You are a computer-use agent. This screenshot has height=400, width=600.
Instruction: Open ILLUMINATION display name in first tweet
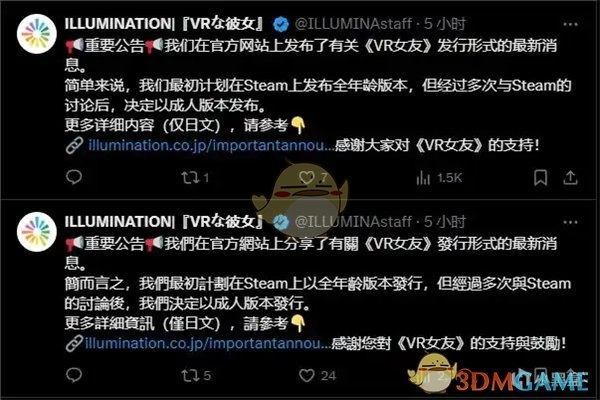[x=164, y=24]
